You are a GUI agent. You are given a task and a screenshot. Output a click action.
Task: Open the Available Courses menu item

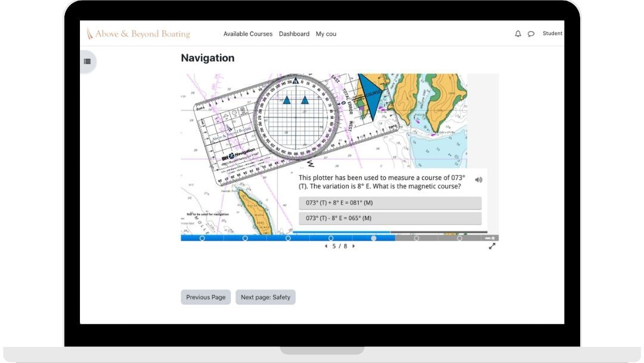(x=248, y=34)
